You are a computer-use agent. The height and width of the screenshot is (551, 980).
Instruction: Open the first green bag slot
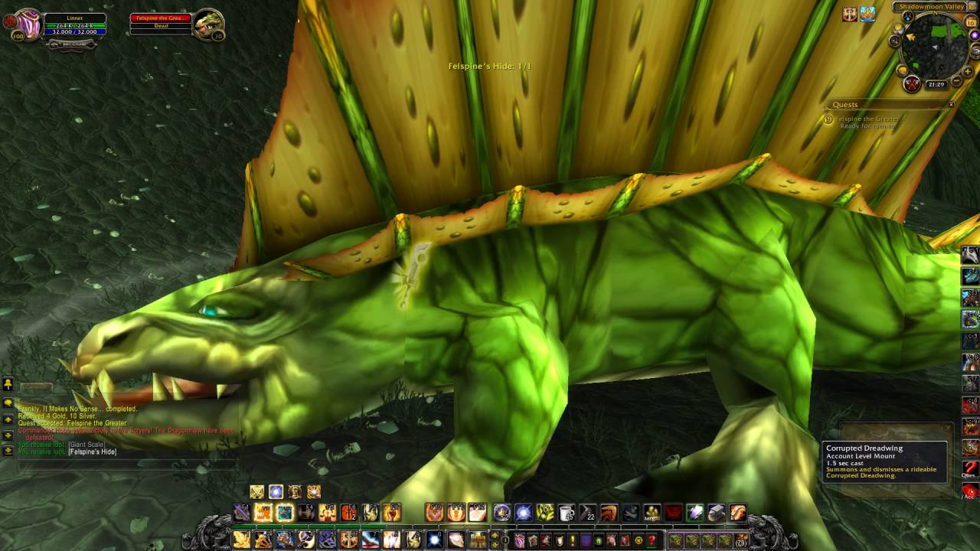pyautogui.click(x=677, y=540)
